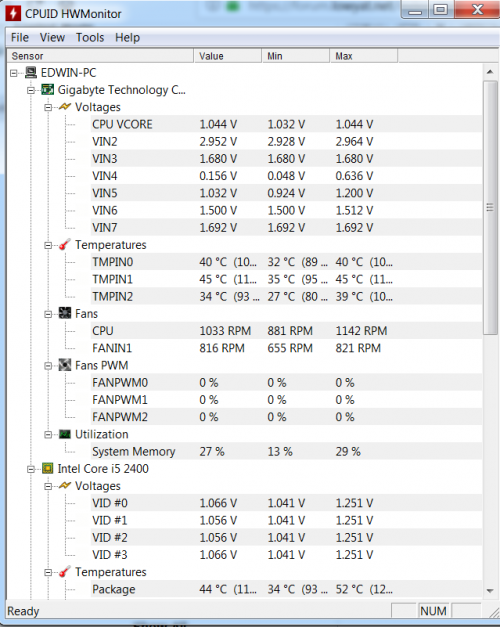Open the Tools menu
This screenshot has width=500, height=627.
(90, 38)
